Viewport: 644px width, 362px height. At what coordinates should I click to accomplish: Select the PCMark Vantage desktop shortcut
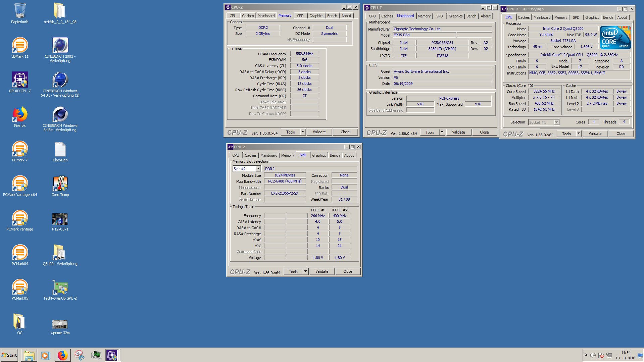click(20, 221)
